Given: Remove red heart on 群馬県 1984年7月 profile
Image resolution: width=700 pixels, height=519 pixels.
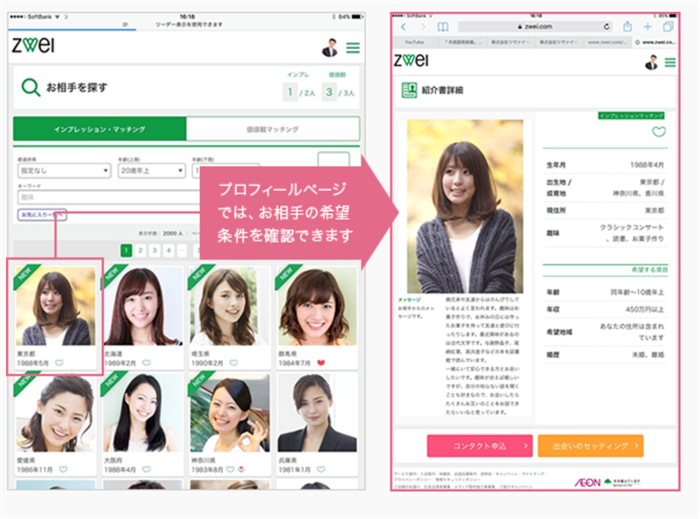Looking at the screenshot, I should (x=321, y=363).
